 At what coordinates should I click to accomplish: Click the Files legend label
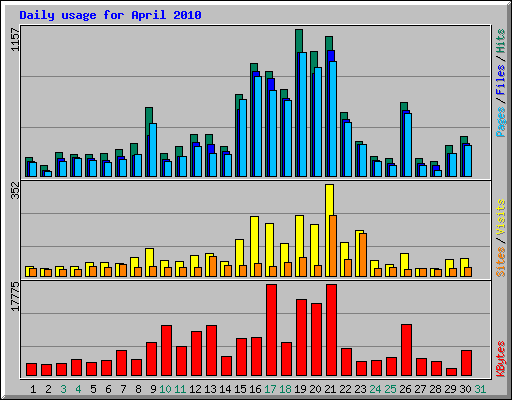click(x=500, y=80)
